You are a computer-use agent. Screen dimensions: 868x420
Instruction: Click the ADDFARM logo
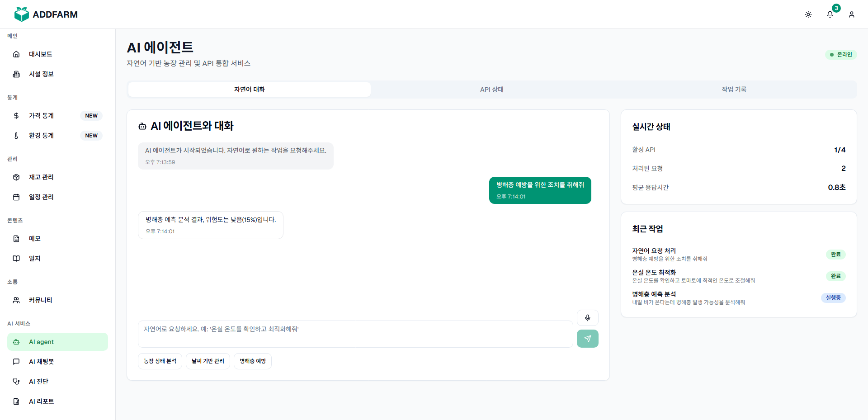point(46,14)
